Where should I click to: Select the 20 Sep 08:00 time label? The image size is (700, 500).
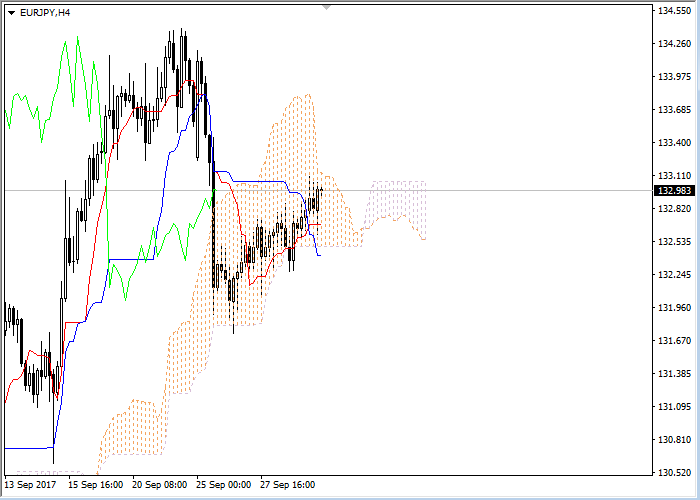159,485
